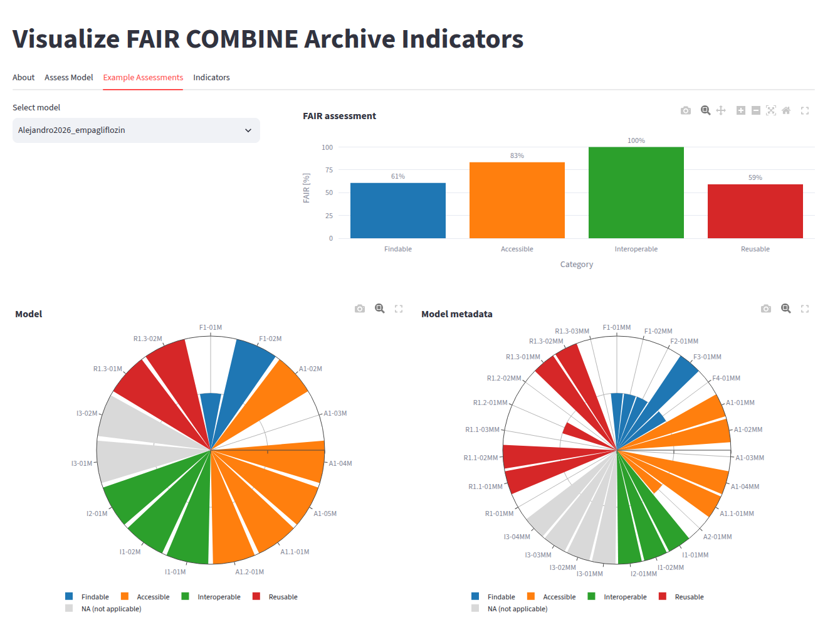Open Model chart in fullscreen
This screenshot has width=840, height=632.
[x=399, y=308]
